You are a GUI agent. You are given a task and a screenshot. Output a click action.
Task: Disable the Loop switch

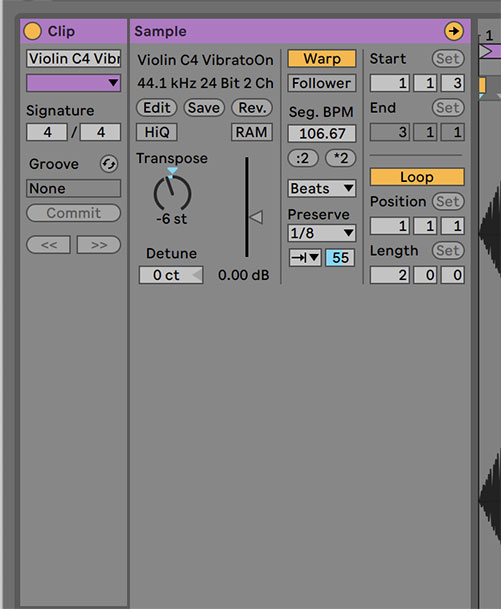click(x=417, y=177)
